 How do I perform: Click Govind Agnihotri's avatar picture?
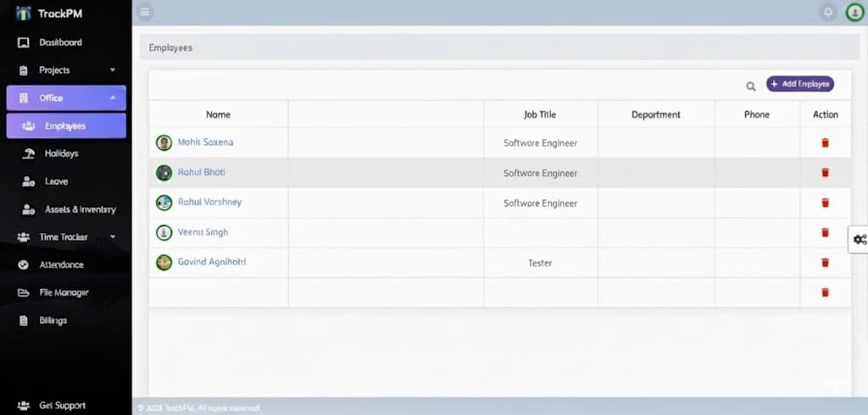[164, 263]
